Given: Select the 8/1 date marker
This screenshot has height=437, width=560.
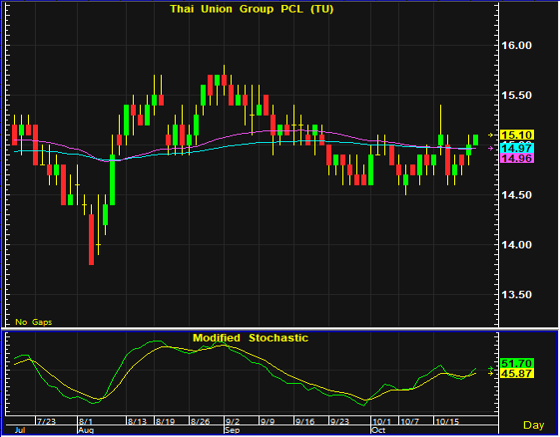Looking at the screenshot, I should pyautogui.click(x=86, y=422).
